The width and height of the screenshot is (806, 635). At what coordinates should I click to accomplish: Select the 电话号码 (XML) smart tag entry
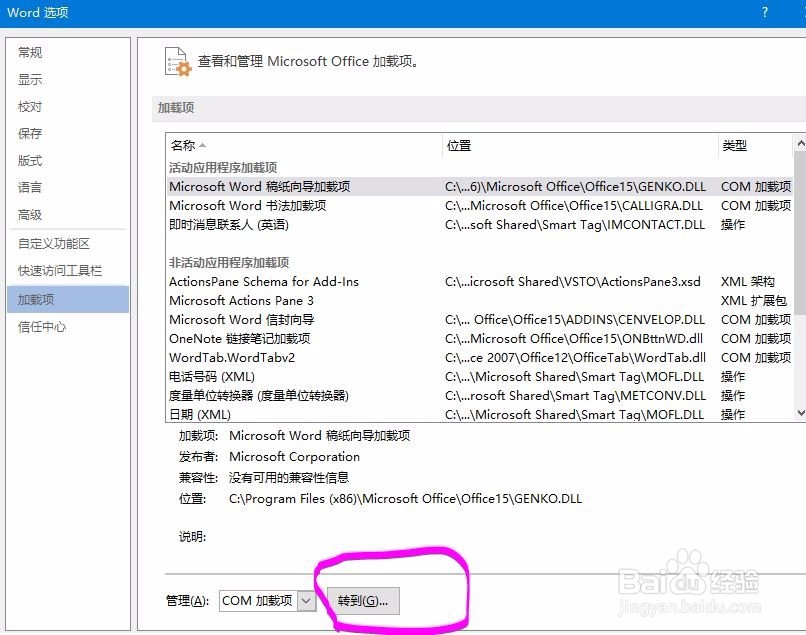click(213, 376)
